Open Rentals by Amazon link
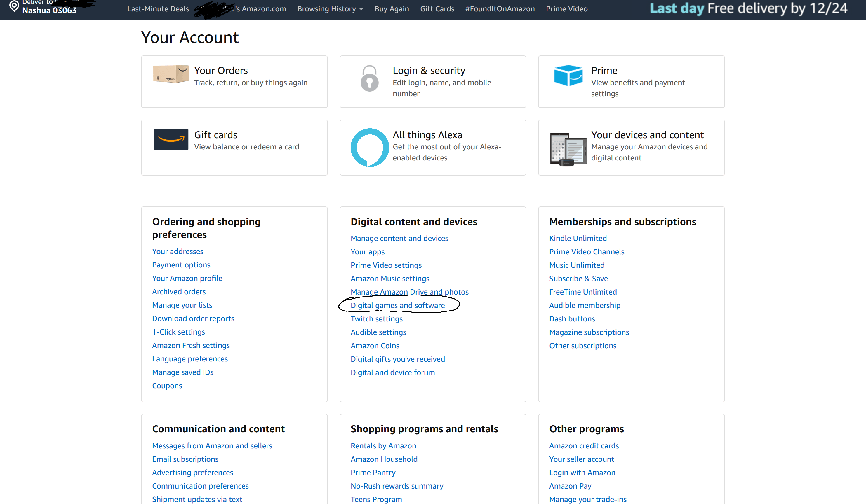 pos(383,446)
